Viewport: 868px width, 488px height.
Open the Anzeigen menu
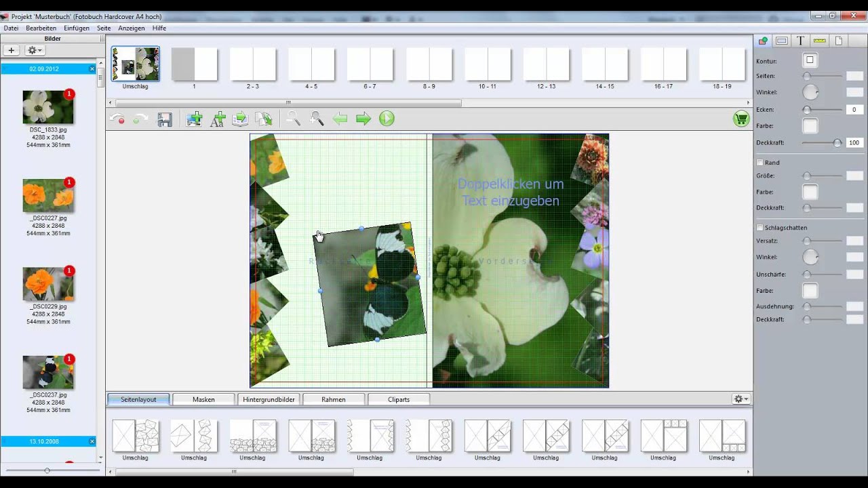pos(132,28)
